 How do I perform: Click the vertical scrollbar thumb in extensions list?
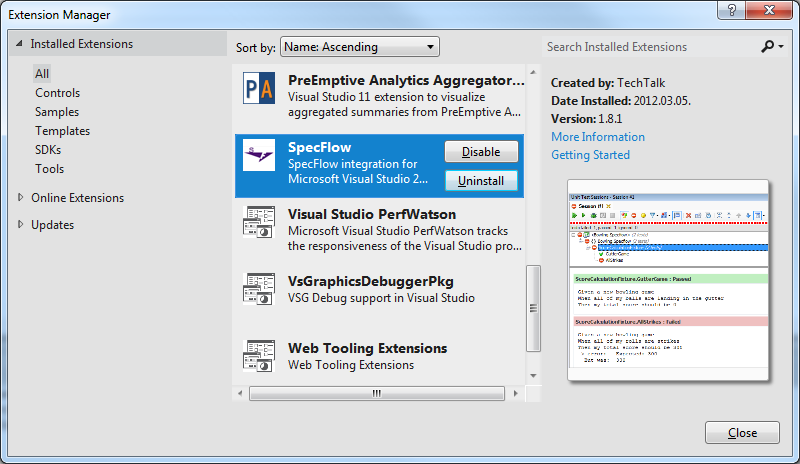(x=533, y=308)
